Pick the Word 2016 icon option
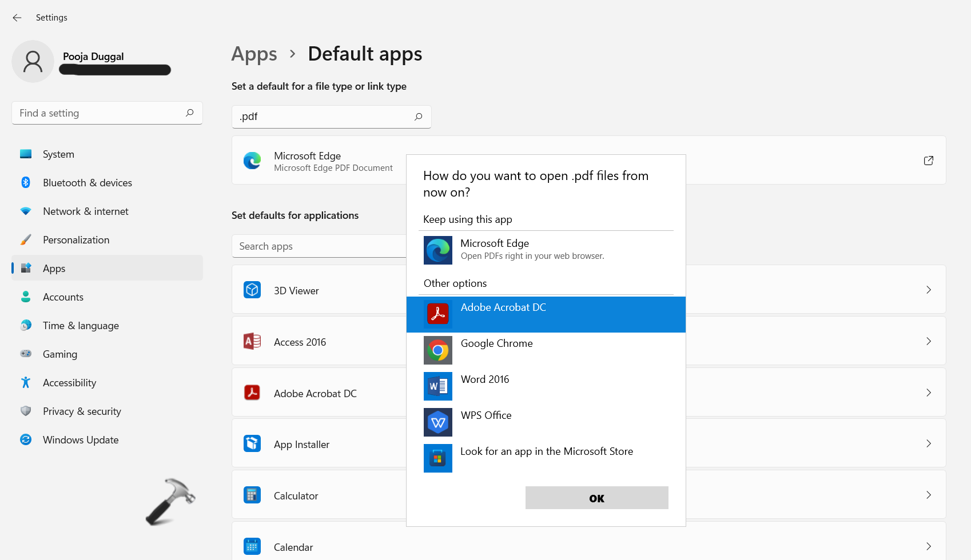 [x=437, y=386]
